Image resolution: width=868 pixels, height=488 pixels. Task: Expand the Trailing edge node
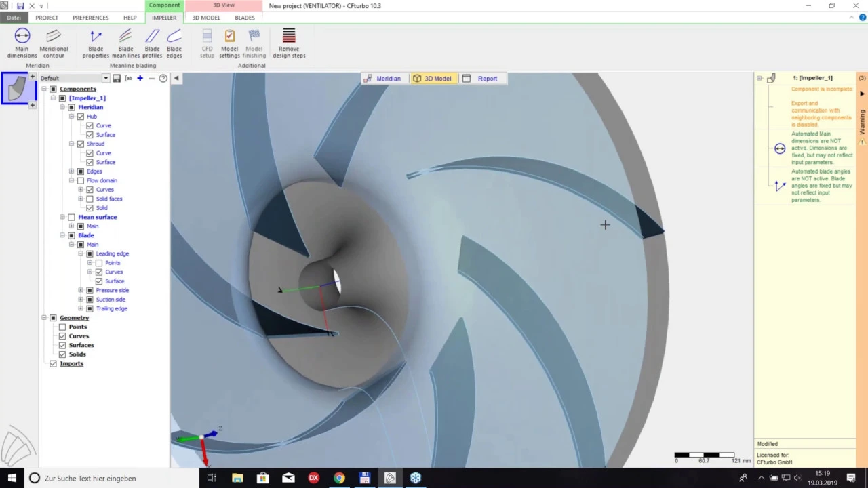tap(81, 308)
